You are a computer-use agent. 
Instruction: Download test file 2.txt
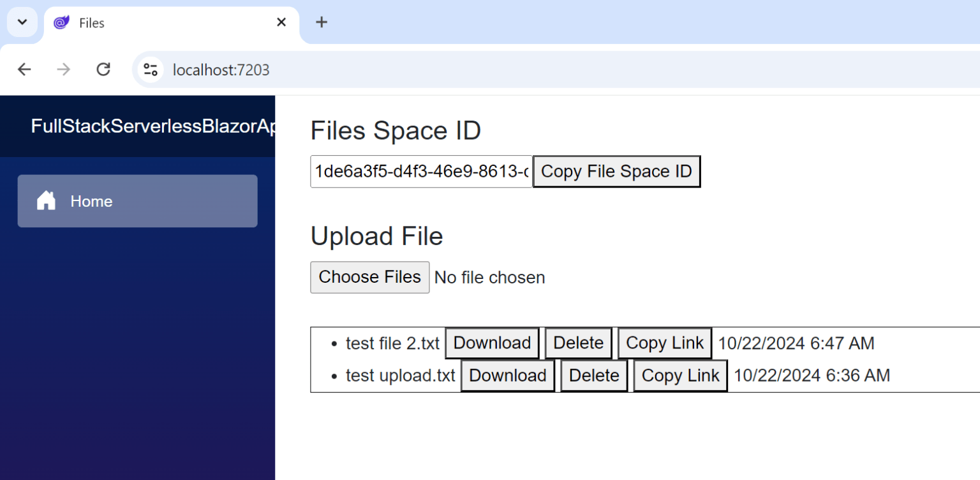(x=492, y=343)
